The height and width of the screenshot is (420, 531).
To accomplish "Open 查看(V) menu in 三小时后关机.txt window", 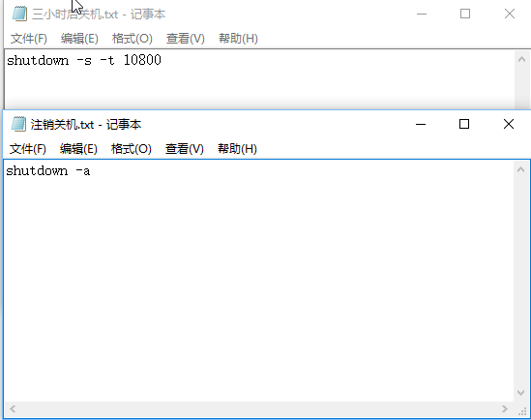I will [186, 39].
